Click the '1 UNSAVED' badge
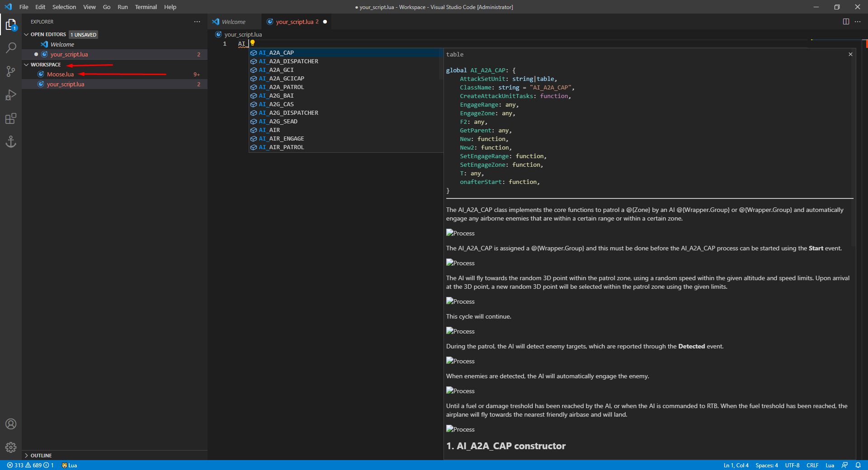868x470 pixels. (x=84, y=35)
